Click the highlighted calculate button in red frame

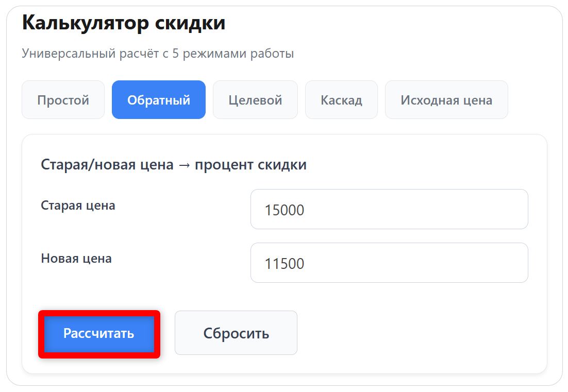click(99, 333)
